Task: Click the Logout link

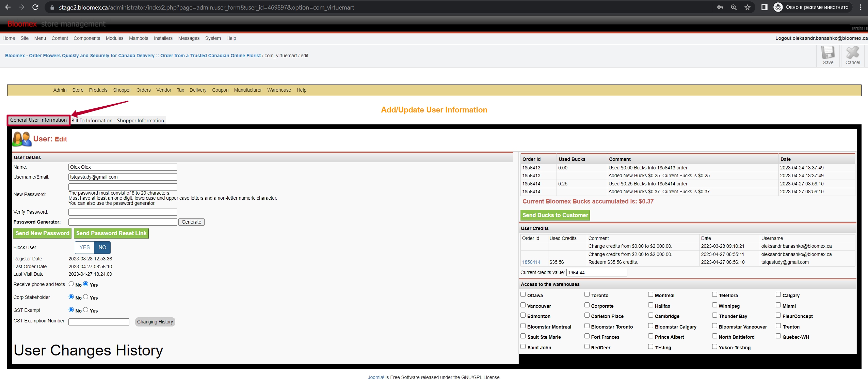Action: click(x=821, y=38)
